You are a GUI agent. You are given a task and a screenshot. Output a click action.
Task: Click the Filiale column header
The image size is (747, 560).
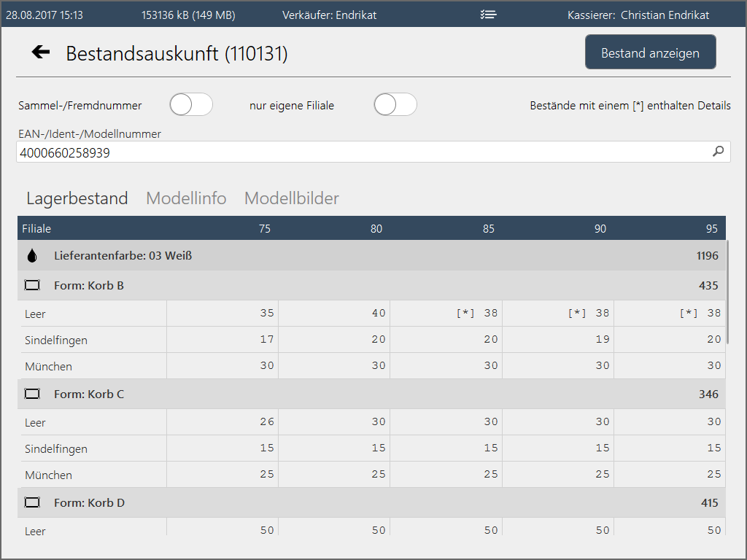point(37,228)
